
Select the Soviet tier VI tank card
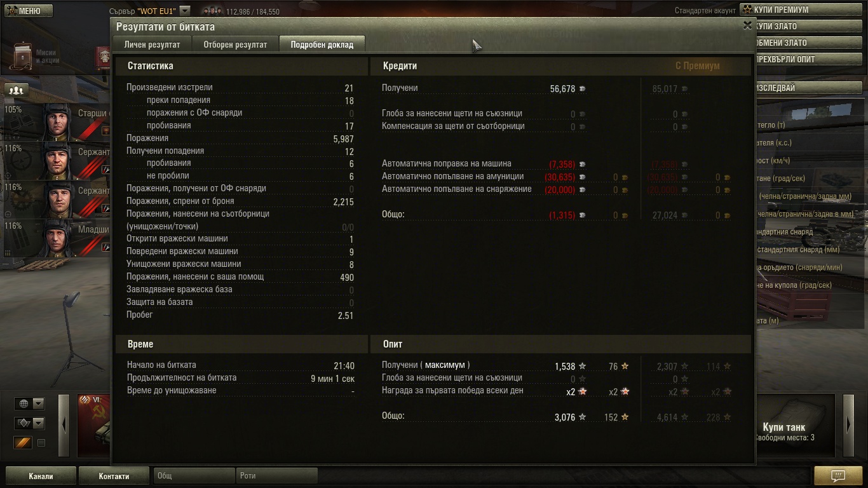point(94,425)
